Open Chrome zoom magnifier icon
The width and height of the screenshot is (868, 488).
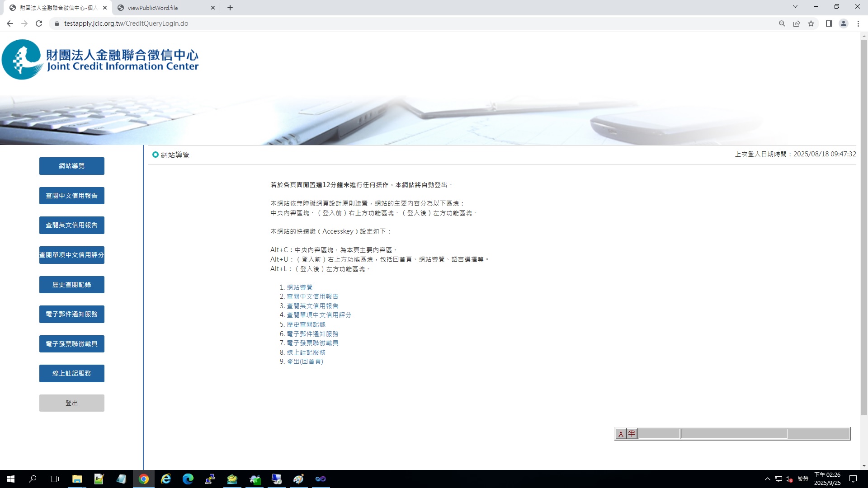(x=782, y=23)
